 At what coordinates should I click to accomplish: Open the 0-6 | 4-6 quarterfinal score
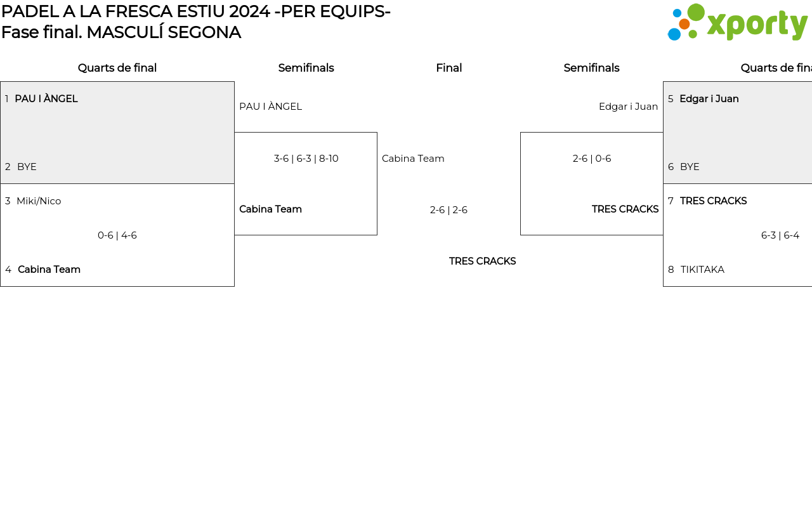point(117,235)
